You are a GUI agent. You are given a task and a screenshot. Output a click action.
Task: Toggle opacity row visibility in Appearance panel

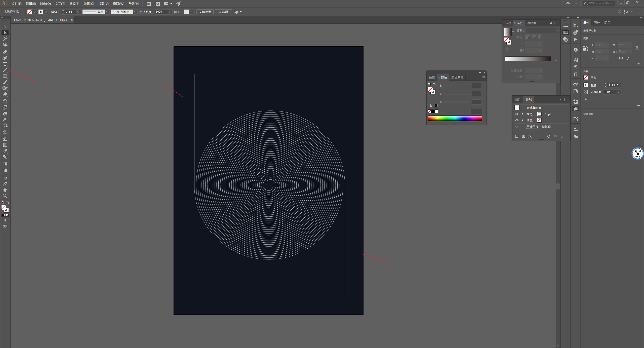[x=517, y=127]
